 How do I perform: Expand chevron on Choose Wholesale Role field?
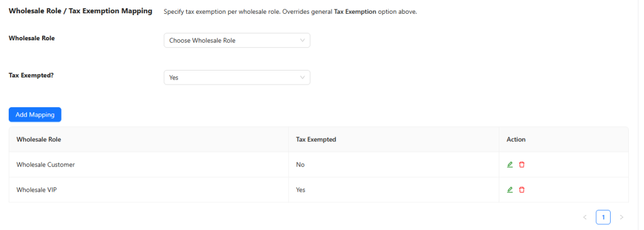click(303, 40)
